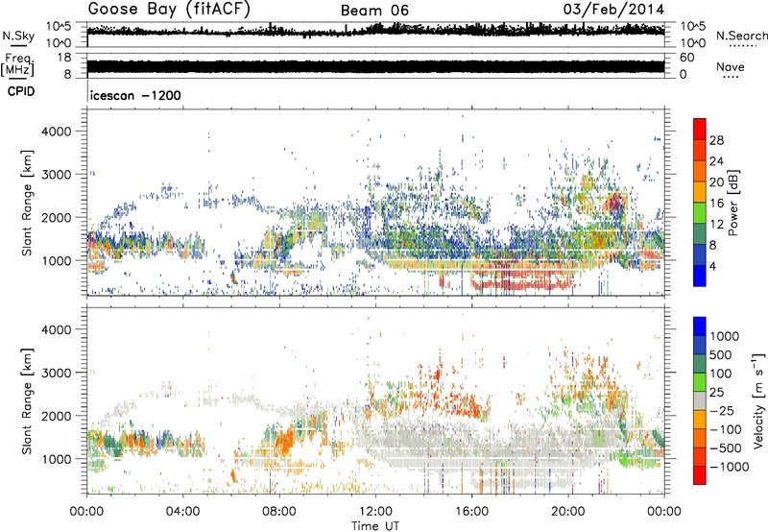
Task: Click the 'N.Sky' axis label
Action: click(18, 36)
